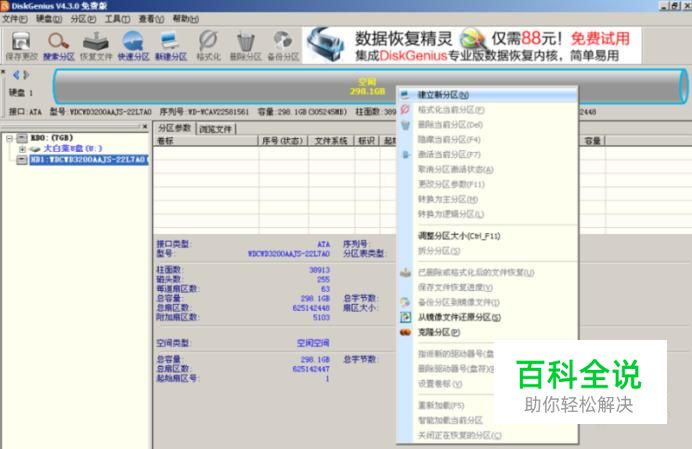This screenshot has height=449, width=692.
Task: Choose 转换为逻辑分区(L) in context menu
Action: pyautogui.click(x=488, y=214)
